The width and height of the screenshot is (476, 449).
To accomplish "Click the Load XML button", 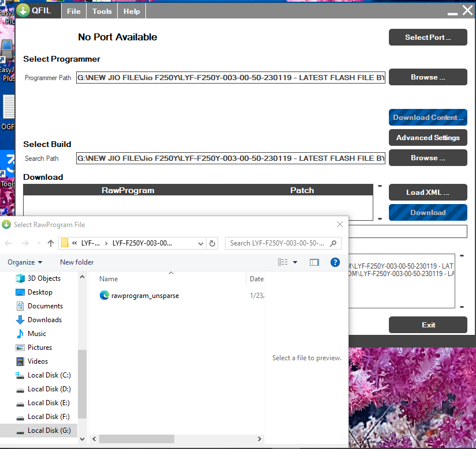I will point(428,193).
